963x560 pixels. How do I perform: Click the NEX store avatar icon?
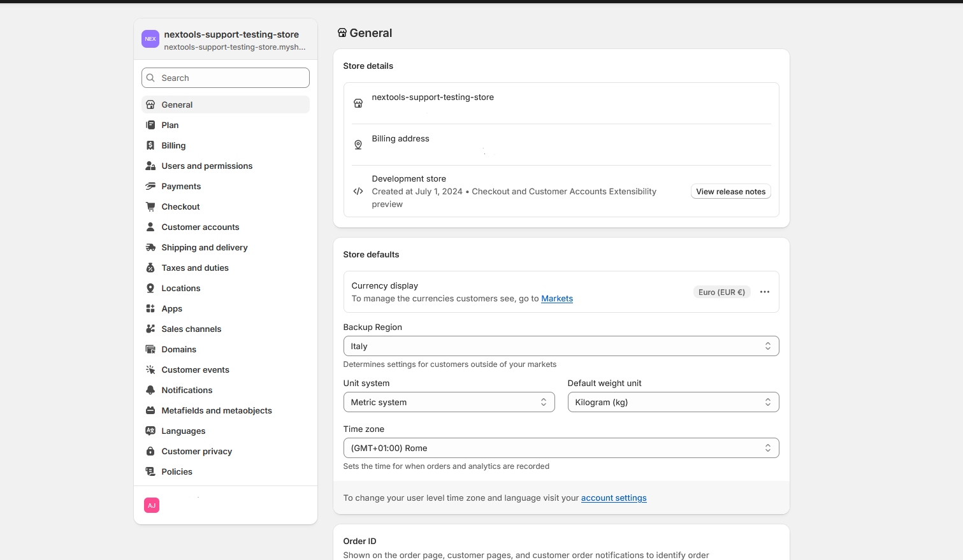click(x=150, y=39)
